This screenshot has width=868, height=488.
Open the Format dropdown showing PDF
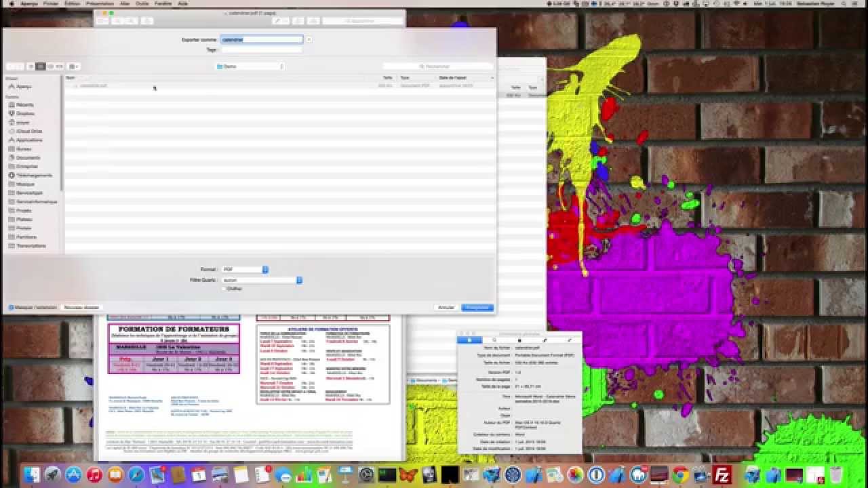[245, 270]
